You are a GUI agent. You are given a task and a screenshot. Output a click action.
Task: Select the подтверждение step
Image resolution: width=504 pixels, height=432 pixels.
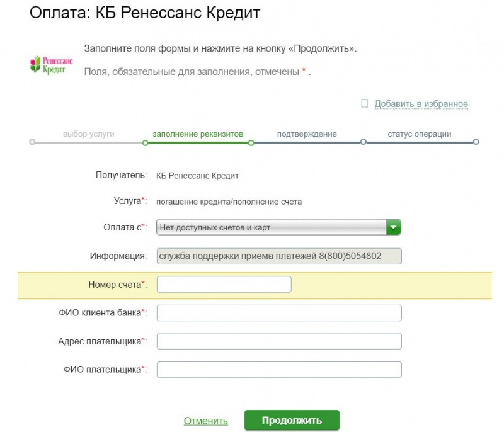pos(307,134)
